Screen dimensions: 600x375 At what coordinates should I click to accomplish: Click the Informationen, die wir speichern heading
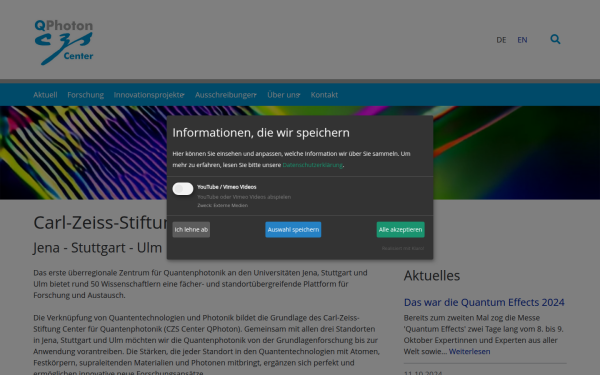click(261, 133)
